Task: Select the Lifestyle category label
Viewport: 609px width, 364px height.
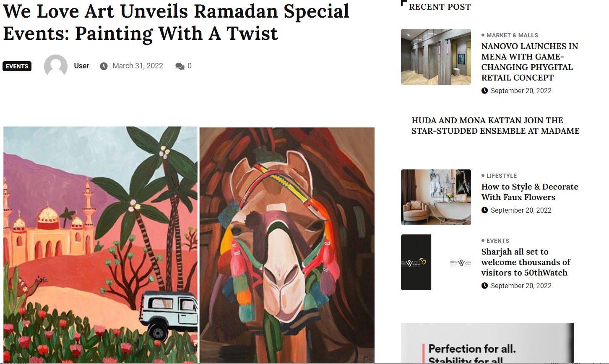Action: (502, 176)
